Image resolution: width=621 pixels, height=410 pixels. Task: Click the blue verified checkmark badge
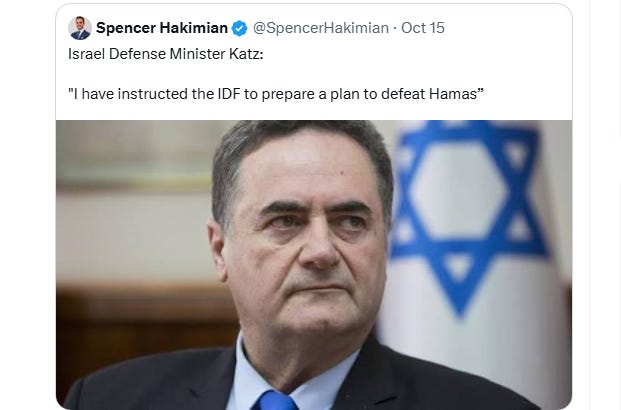pyautogui.click(x=239, y=28)
